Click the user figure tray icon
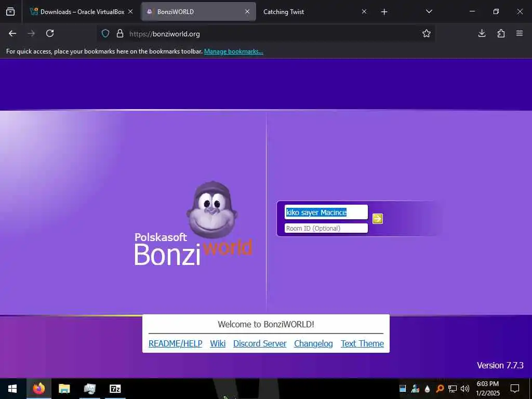 pos(415,389)
